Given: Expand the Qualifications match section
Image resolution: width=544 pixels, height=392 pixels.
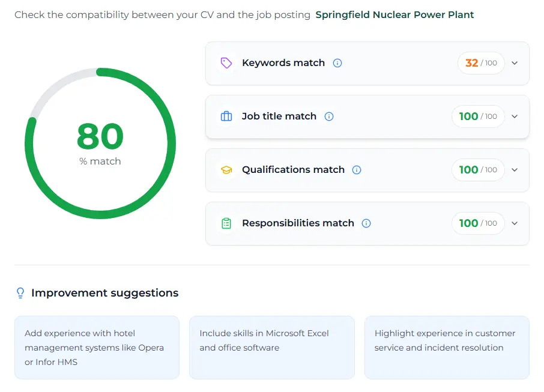Looking at the screenshot, I should point(515,170).
